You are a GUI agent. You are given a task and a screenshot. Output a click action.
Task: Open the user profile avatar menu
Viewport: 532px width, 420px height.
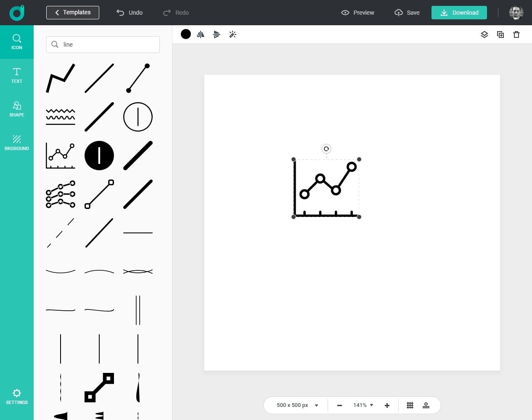pyautogui.click(x=516, y=13)
